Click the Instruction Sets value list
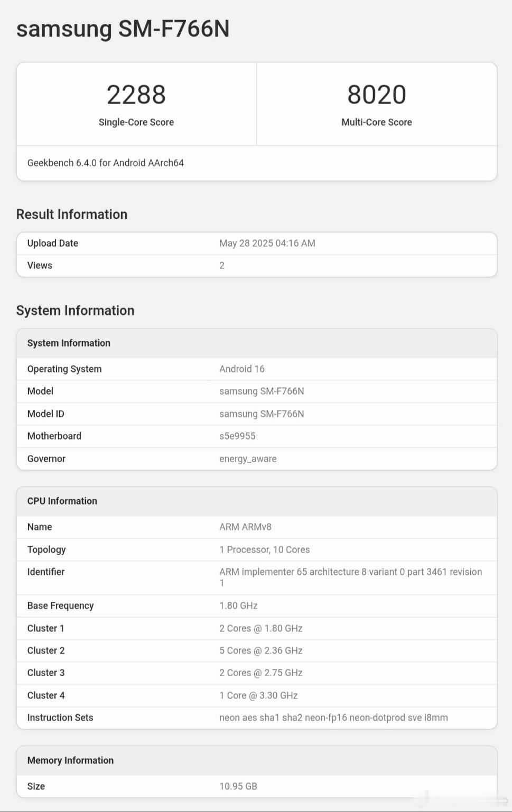Image resolution: width=512 pixels, height=812 pixels. 333,717
